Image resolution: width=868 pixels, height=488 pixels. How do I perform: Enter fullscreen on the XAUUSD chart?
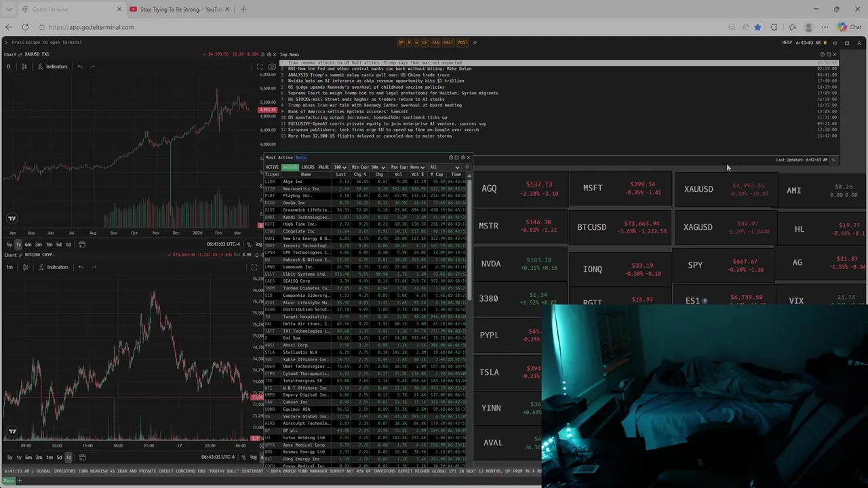coord(259,66)
